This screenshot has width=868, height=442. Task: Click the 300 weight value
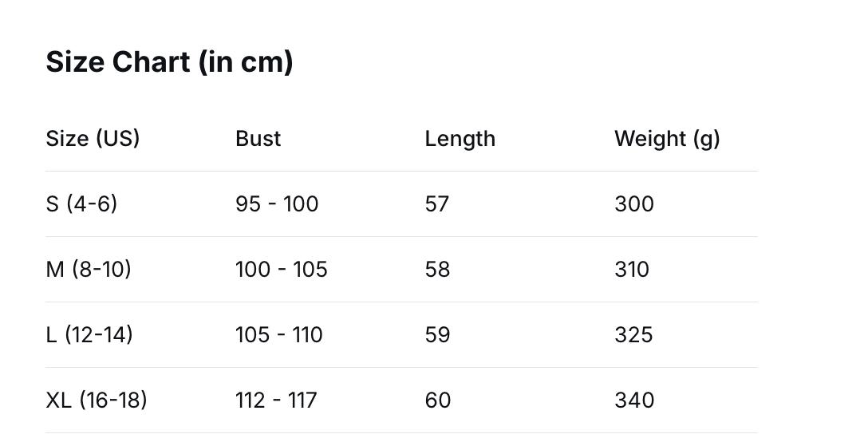634,204
